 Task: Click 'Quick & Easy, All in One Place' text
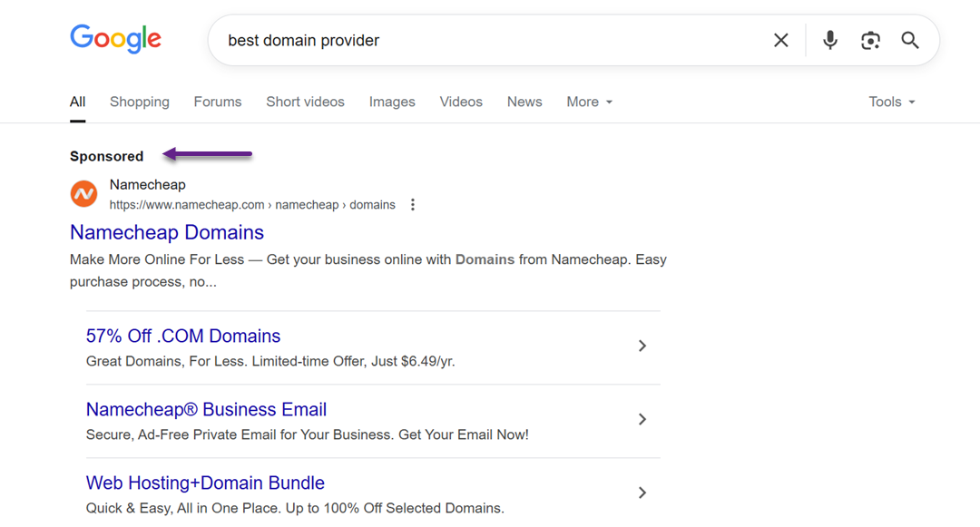(x=295, y=508)
